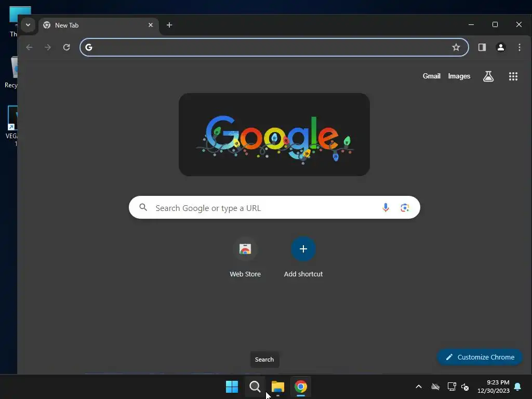This screenshot has height=399, width=532.
Task: Focus the Chrome address bar
Action: point(274,47)
